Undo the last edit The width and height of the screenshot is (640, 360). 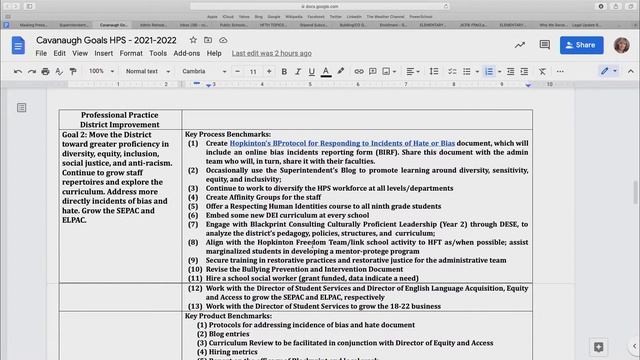tap(18, 71)
